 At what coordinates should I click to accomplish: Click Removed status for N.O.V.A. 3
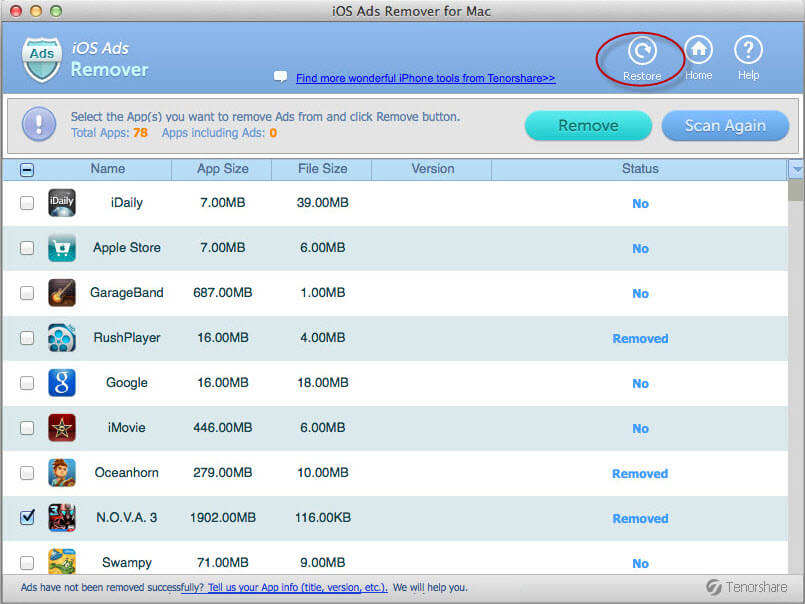(640, 519)
